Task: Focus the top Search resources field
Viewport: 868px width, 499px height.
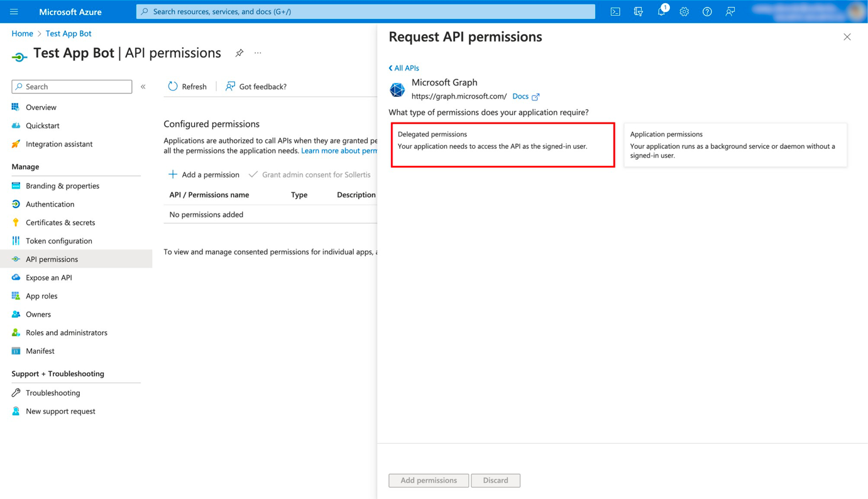Action: [x=366, y=11]
